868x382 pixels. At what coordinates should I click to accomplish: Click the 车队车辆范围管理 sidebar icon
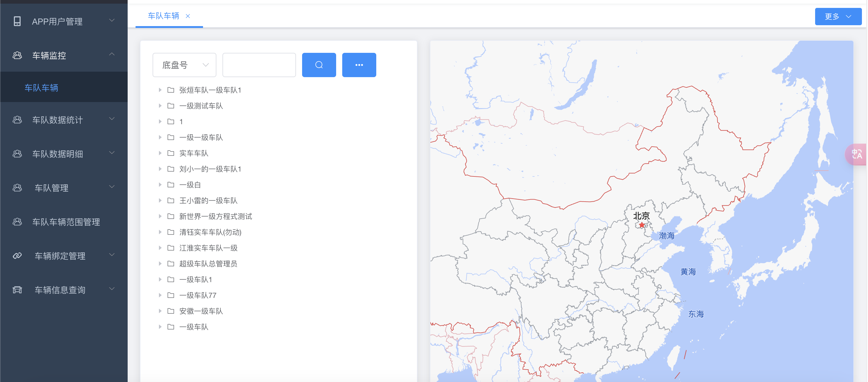(17, 222)
